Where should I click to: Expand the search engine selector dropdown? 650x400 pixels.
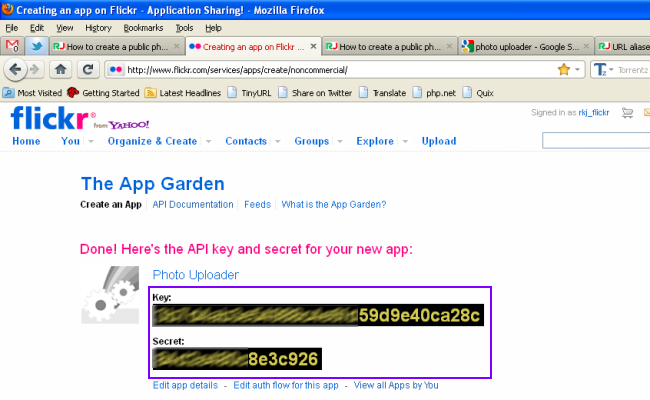pyautogui.click(x=611, y=70)
